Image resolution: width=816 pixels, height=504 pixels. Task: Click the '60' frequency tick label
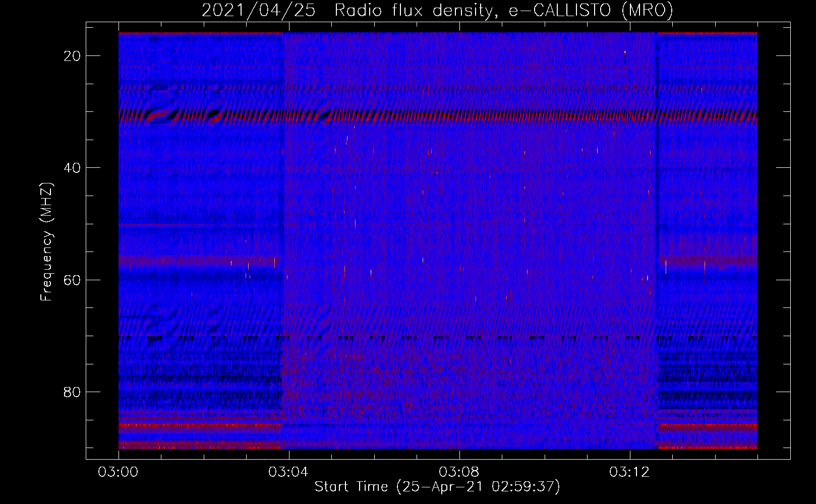tap(73, 280)
